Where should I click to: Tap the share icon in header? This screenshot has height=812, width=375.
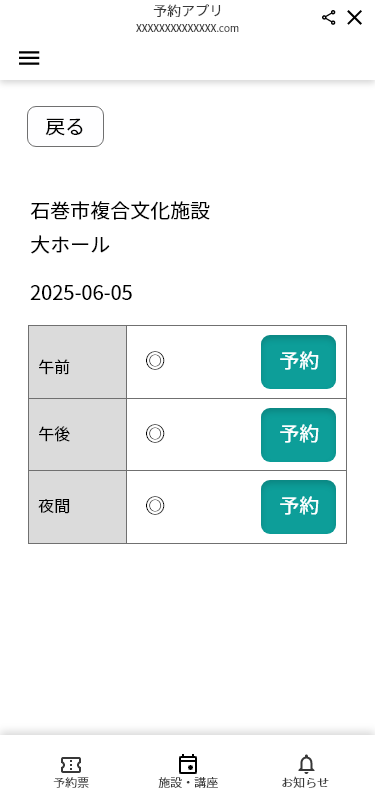[328, 18]
